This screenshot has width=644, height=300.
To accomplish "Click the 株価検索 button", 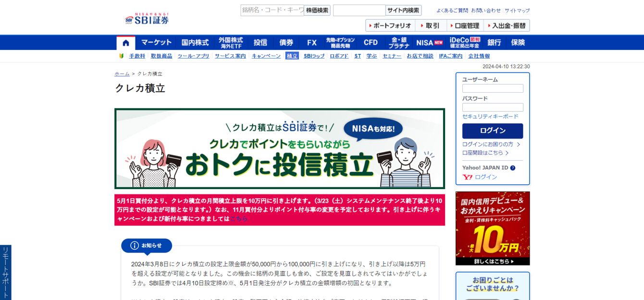I will pyautogui.click(x=317, y=10).
